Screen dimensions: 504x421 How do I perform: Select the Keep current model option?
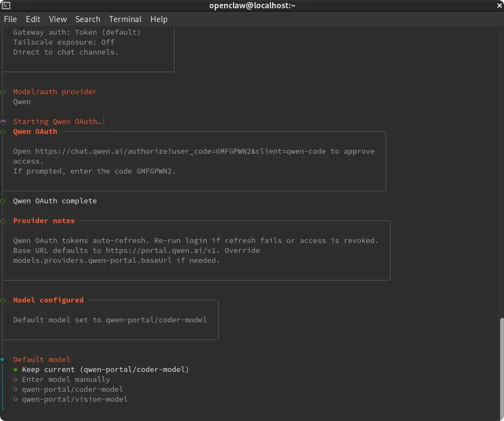(x=105, y=370)
